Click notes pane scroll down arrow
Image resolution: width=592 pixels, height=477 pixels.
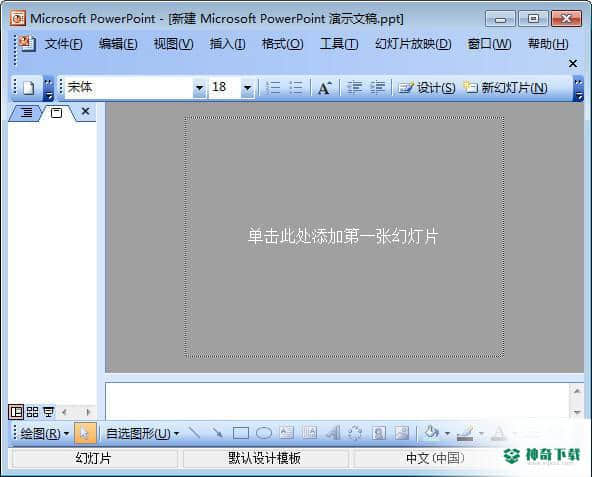577,412
